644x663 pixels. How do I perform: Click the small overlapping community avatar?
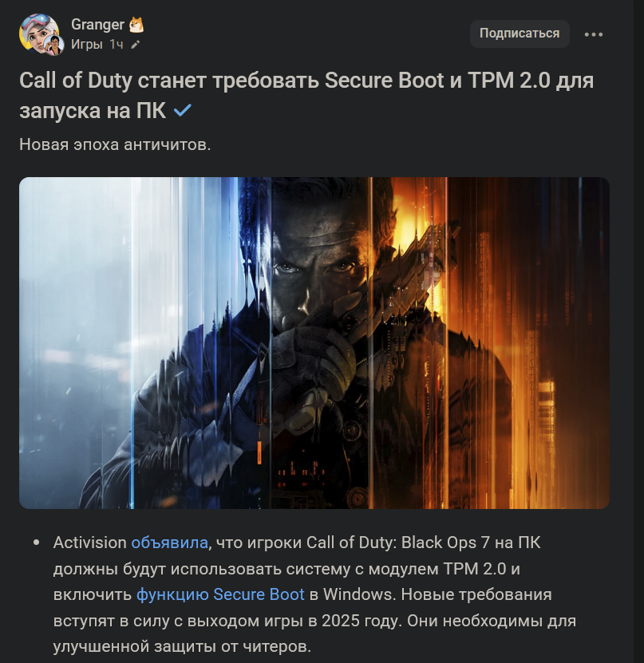click(x=54, y=45)
